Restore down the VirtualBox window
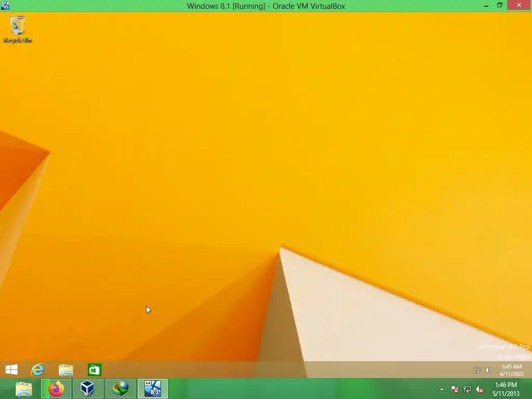This screenshot has width=532, height=399. (499, 5)
